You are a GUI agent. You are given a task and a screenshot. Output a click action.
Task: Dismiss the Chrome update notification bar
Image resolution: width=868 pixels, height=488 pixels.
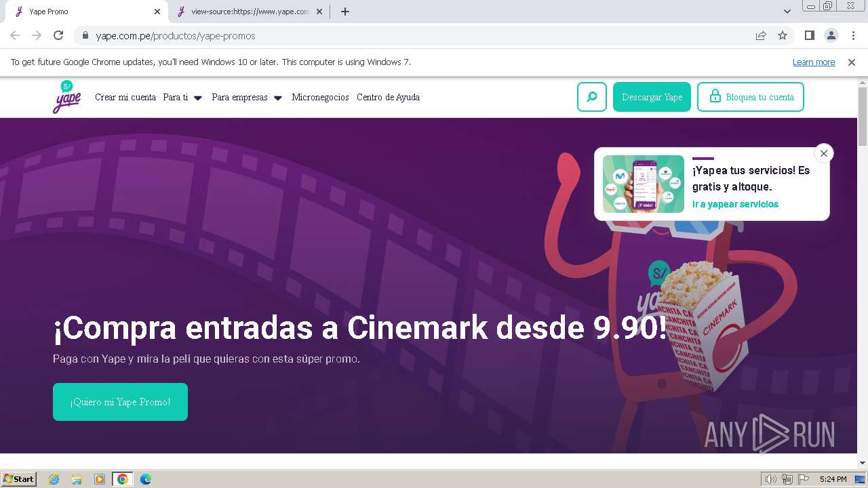[x=852, y=62]
